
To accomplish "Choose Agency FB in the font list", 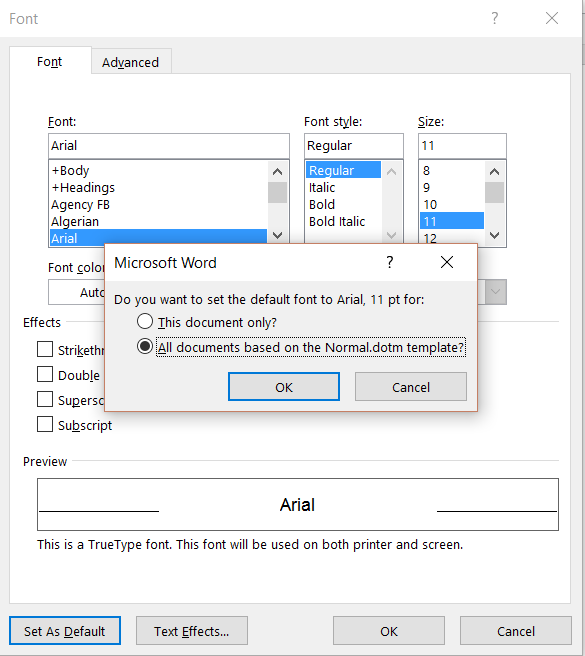I will (158, 205).
